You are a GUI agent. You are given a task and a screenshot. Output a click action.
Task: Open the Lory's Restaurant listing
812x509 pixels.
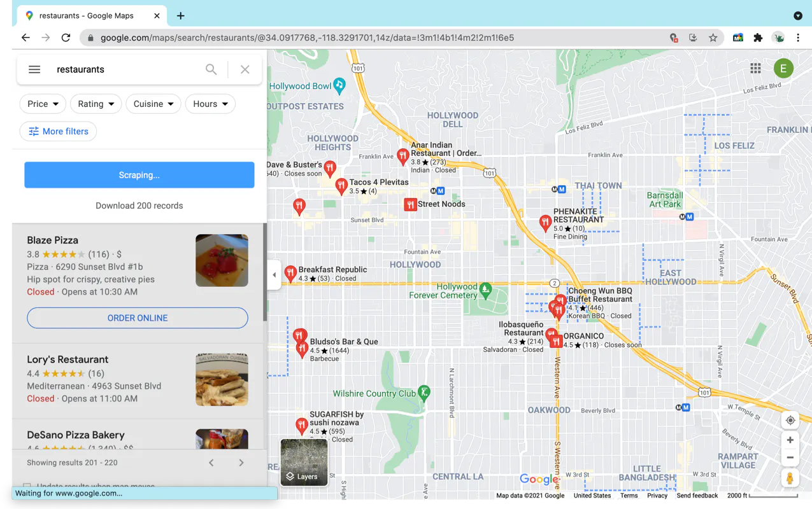coord(68,359)
